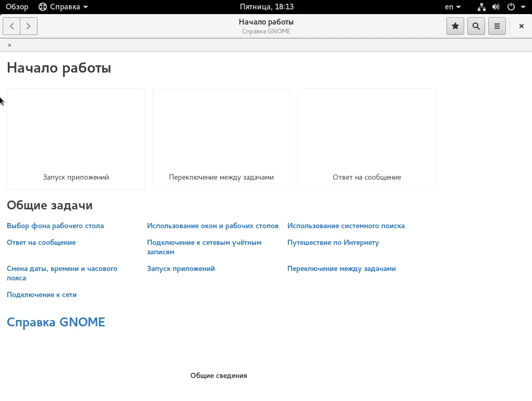The image size is (532, 401).
Task: Open the Справка GNOME heading link
Action: coord(56,322)
